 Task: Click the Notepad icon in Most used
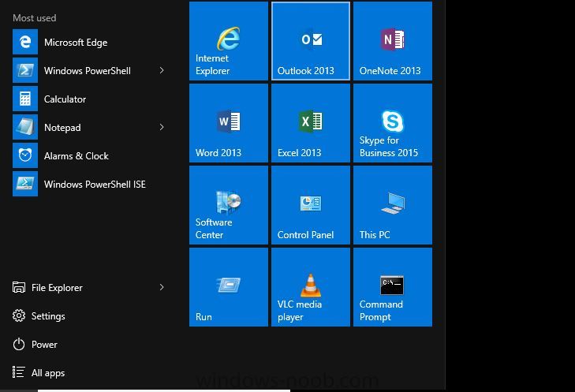point(25,127)
